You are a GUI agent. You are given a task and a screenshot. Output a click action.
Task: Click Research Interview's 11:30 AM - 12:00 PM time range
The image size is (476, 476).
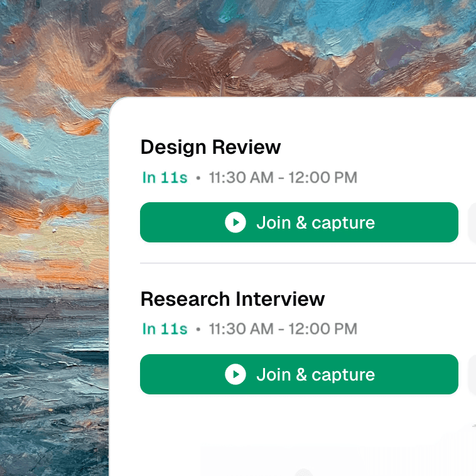pyautogui.click(x=283, y=329)
